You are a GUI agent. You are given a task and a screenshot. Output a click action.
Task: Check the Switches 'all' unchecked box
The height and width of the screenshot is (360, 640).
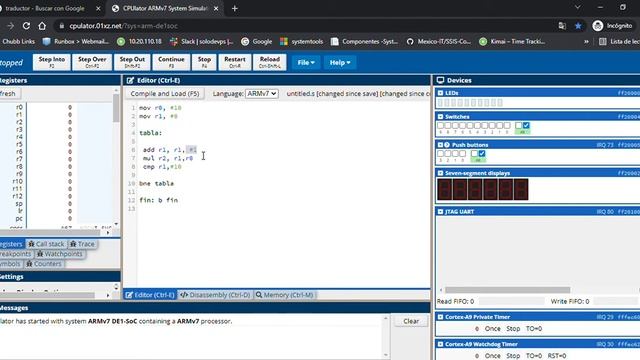(x=518, y=125)
